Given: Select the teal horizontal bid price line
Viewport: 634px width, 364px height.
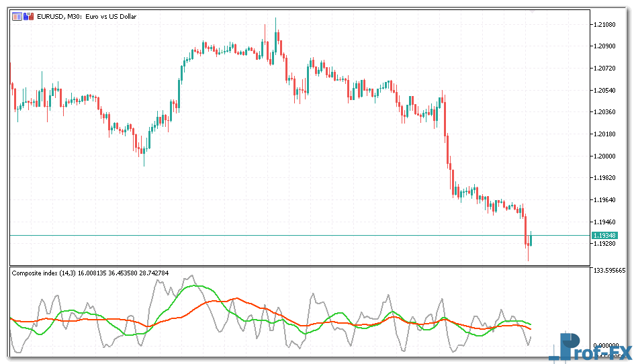Looking at the screenshot, I should (269, 235).
